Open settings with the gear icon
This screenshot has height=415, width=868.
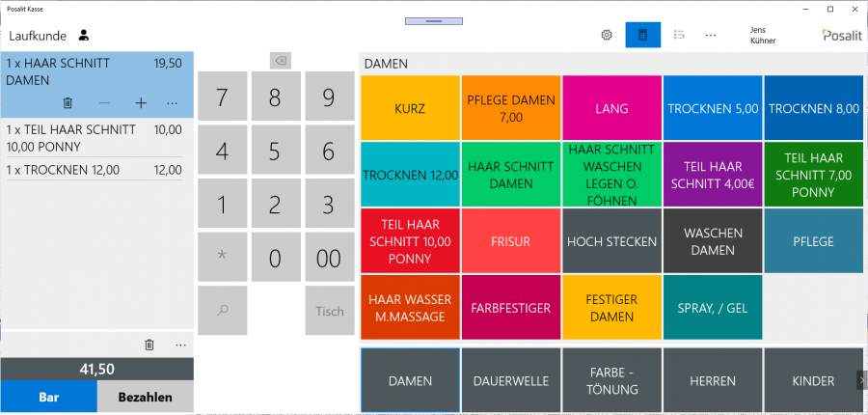click(607, 35)
